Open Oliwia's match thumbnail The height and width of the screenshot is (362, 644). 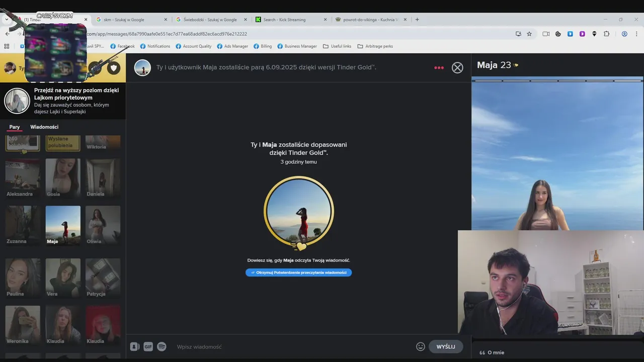click(x=103, y=225)
